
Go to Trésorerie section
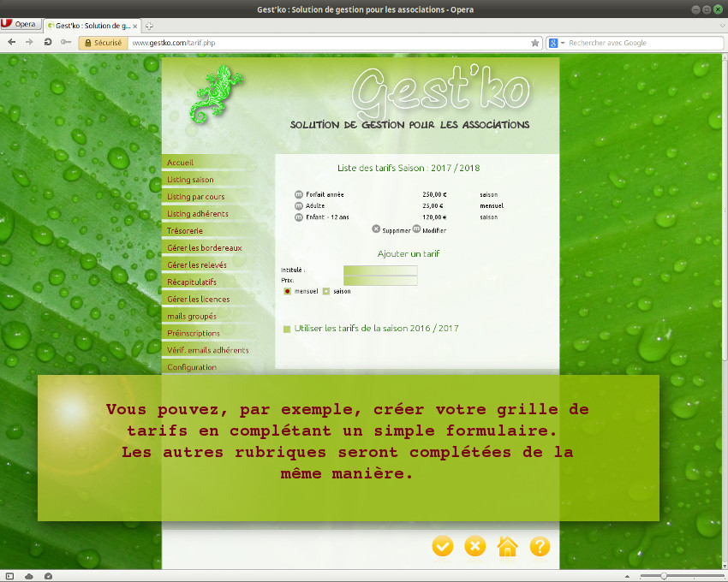pos(185,231)
